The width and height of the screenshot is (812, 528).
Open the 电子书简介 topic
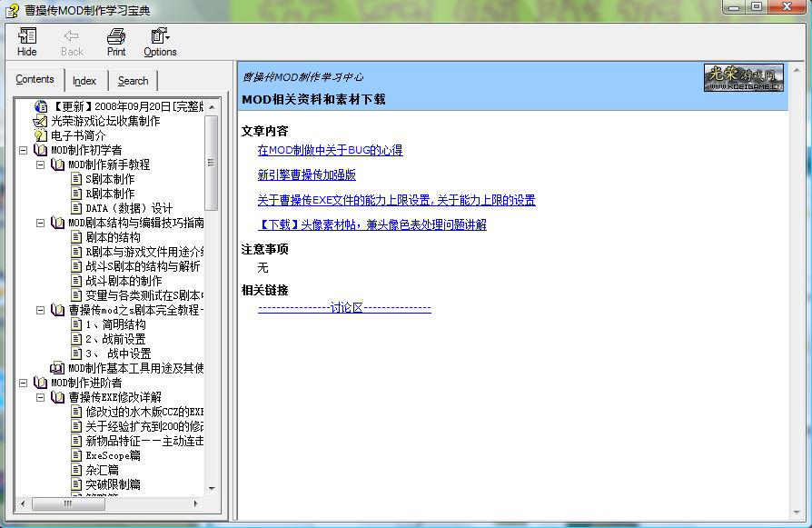78,135
